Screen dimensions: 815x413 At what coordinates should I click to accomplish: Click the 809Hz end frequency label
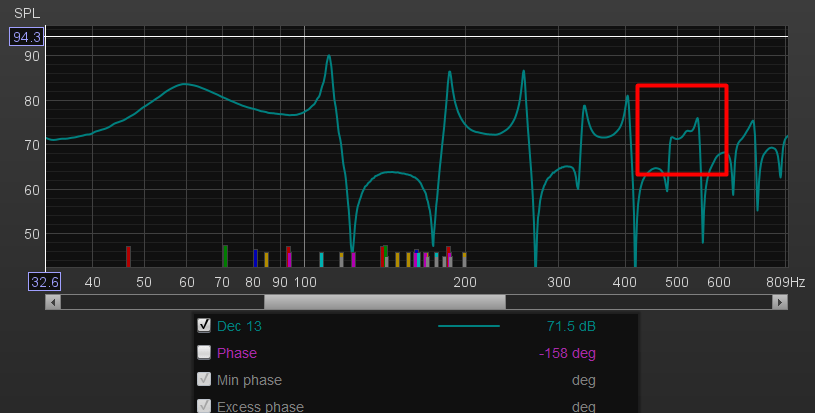[x=785, y=282]
